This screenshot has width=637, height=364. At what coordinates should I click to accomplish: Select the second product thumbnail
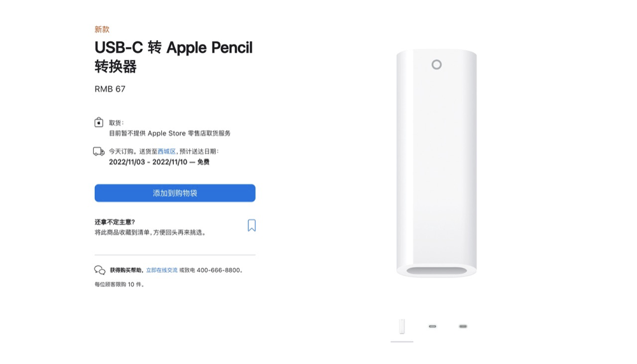coord(433,326)
